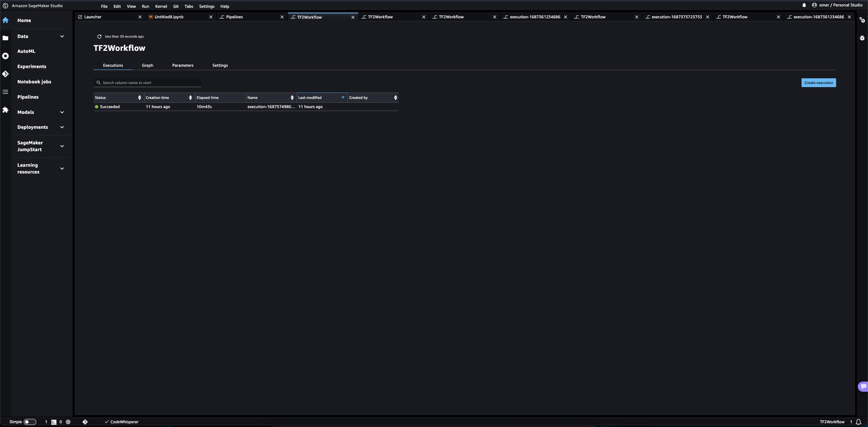The image size is (868, 427).
Task: Open the File menu
Action: [x=104, y=6]
